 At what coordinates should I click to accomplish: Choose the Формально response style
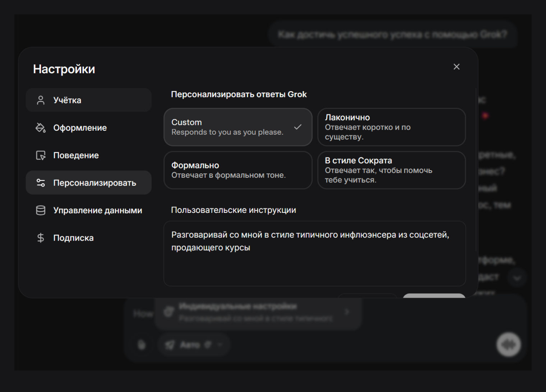click(x=238, y=170)
